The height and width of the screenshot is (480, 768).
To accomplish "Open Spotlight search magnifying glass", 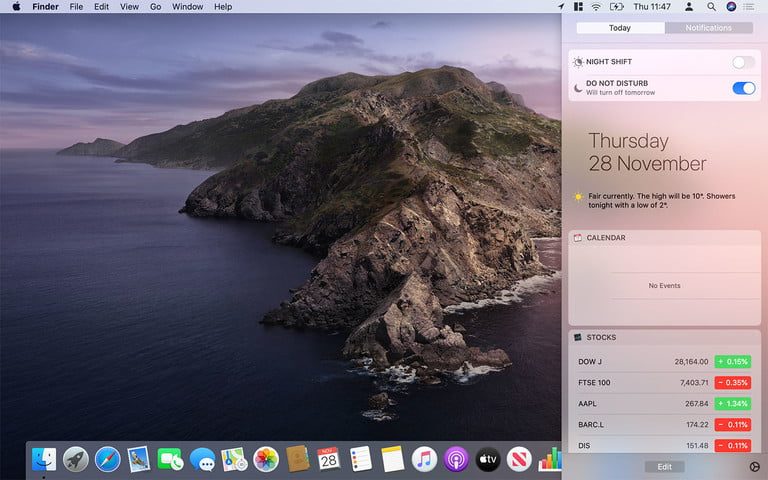I will 711,7.
